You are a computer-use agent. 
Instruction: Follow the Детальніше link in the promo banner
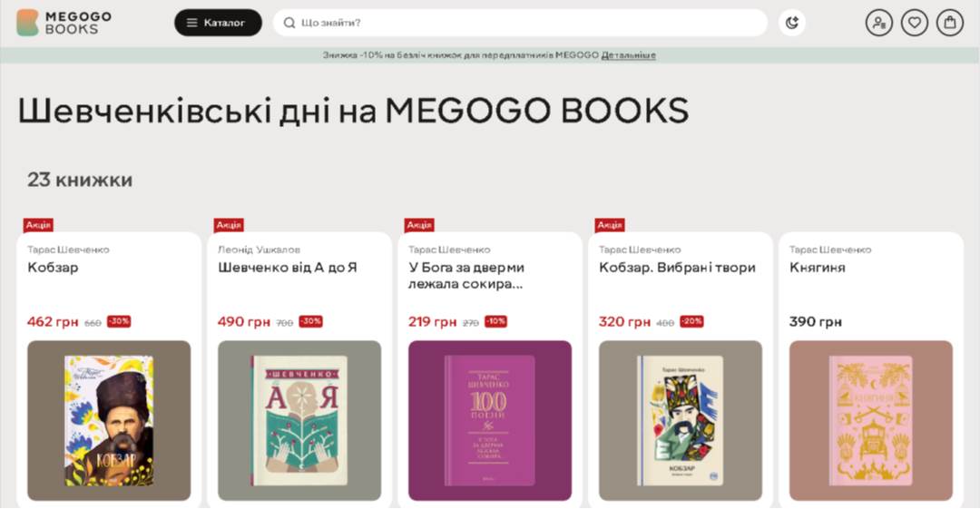pyautogui.click(x=628, y=55)
